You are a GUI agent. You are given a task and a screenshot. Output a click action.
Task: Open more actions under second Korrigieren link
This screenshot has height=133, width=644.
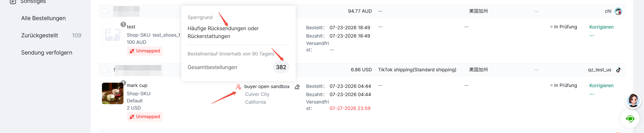(591, 94)
